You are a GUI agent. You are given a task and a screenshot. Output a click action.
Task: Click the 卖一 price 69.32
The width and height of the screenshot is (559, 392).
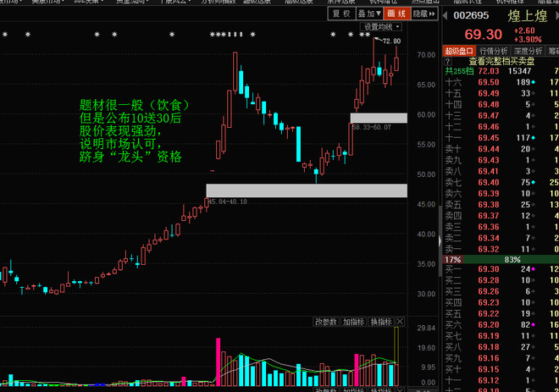pyautogui.click(x=489, y=249)
